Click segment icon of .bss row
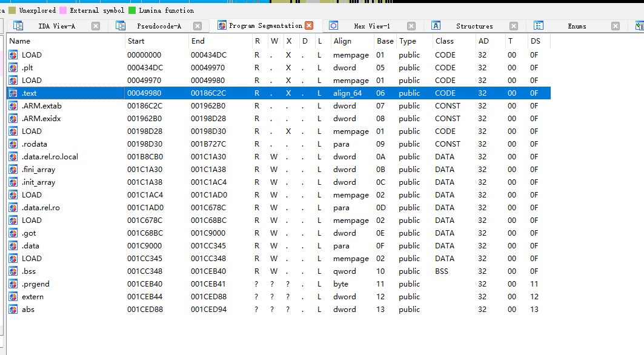 (x=13, y=271)
